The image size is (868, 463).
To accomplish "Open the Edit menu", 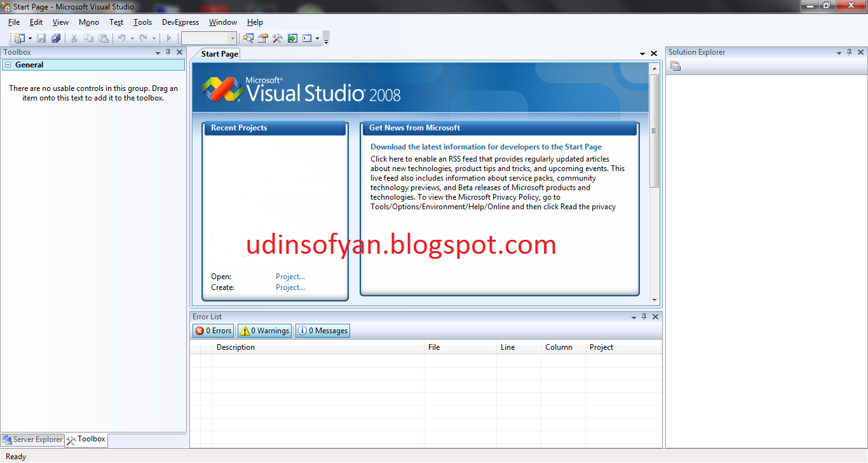I will tap(36, 22).
